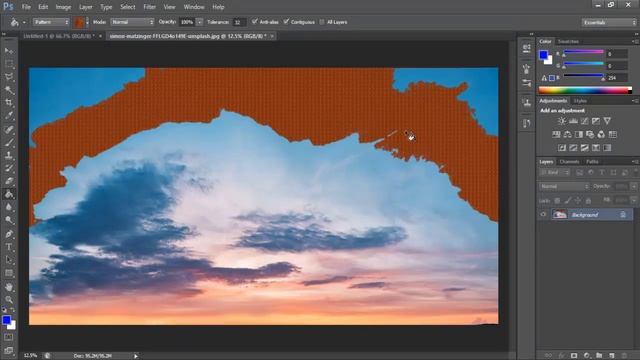The width and height of the screenshot is (640, 360).
Task: Uncheck the Contiguous option
Action: 286,22
